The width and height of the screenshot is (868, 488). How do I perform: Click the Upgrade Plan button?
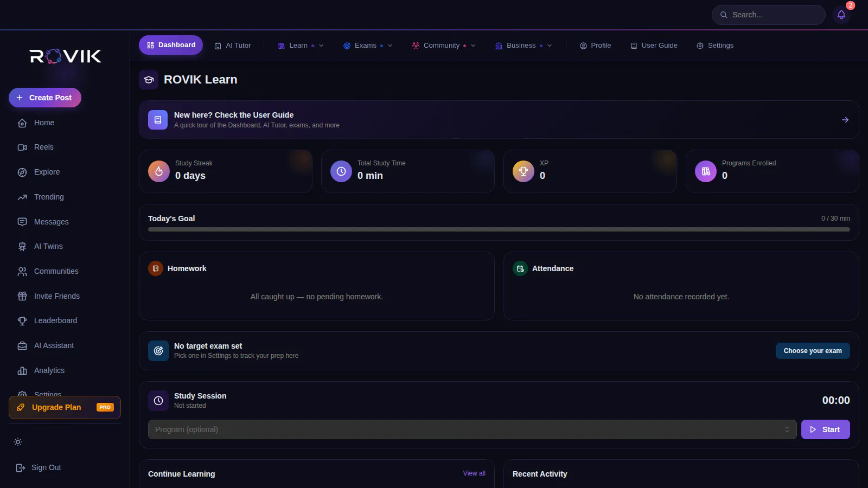click(x=65, y=408)
